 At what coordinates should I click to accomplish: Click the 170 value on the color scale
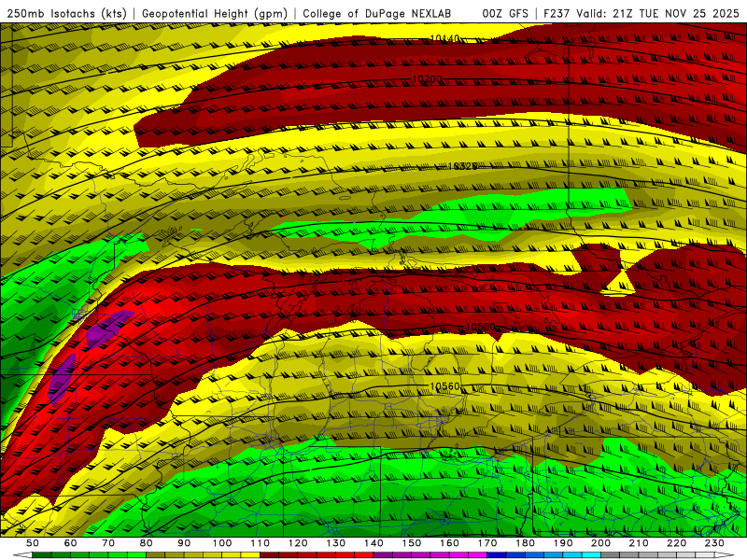pyautogui.click(x=487, y=543)
